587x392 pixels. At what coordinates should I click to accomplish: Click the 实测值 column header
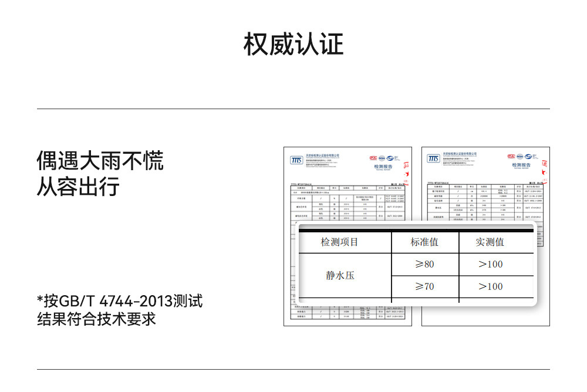[x=490, y=242]
